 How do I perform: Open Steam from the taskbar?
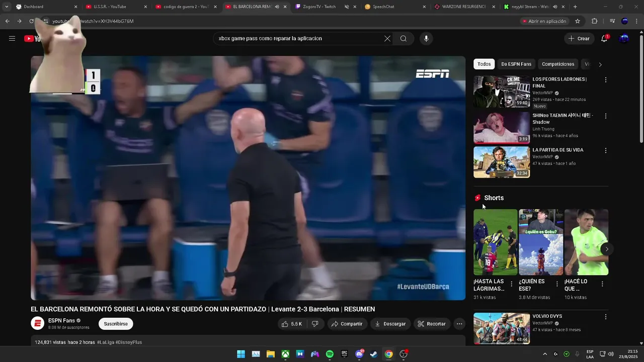point(374,354)
